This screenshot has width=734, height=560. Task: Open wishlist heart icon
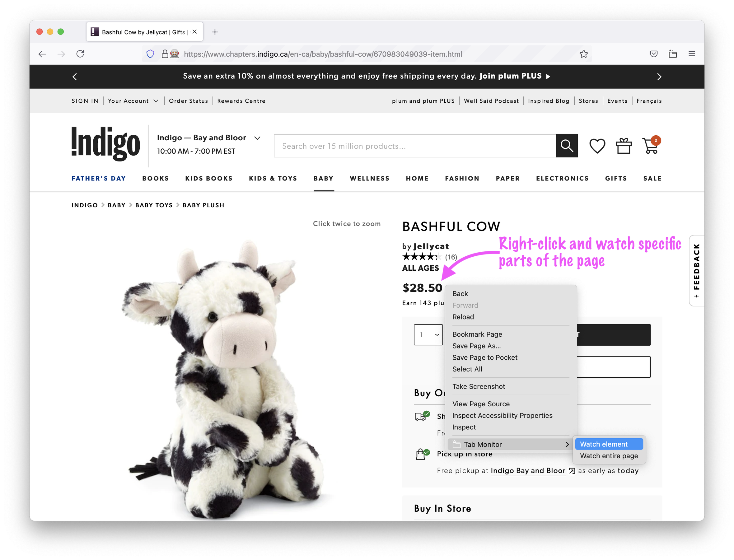(x=597, y=146)
